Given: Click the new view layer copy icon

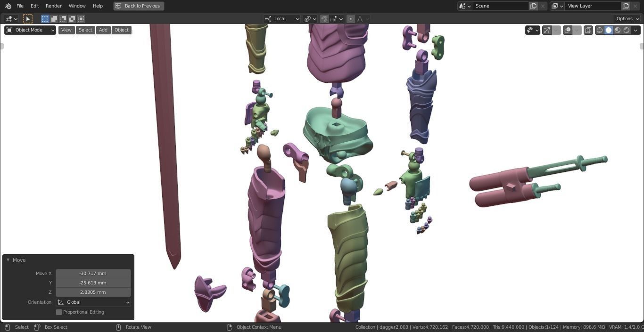Looking at the screenshot, I should click(x=626, y=6).
